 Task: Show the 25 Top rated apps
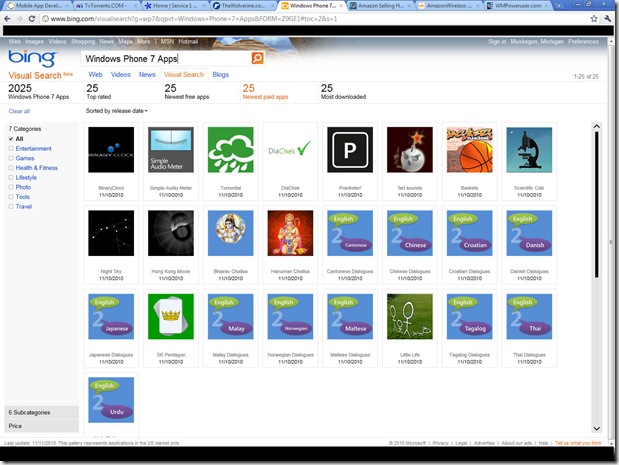[x=99, y=91]
